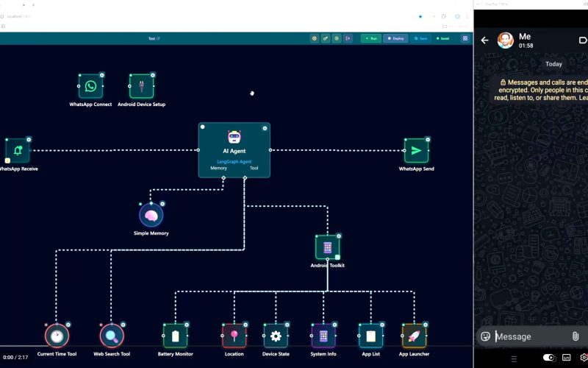The width and height of the screenshot is (588, 368).
Task: Click the Battery Monitor node icon
Action: pos(175,336)
